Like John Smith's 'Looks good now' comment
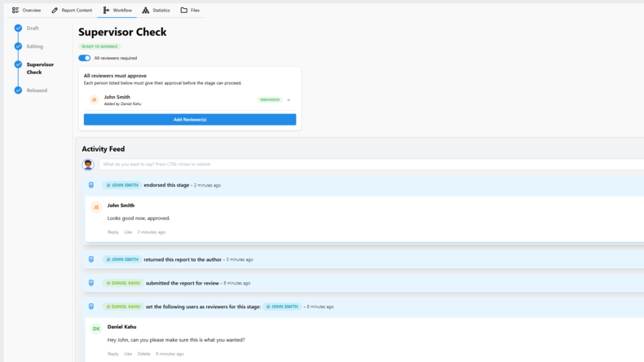This screenshot has width=644, height=362. coord(128,232)
